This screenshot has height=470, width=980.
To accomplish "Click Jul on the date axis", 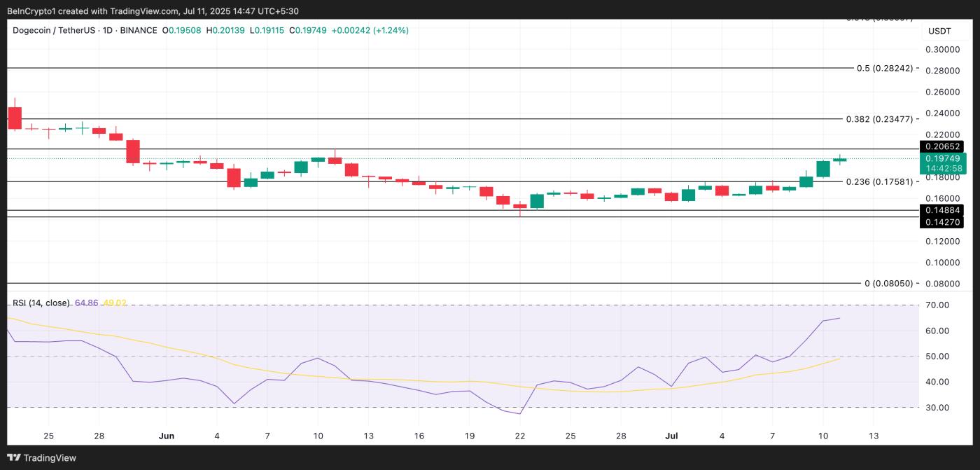I will 672,435.
